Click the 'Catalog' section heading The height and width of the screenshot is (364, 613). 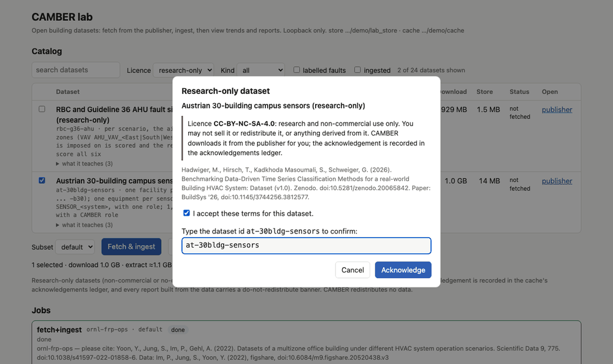(47, 51)
